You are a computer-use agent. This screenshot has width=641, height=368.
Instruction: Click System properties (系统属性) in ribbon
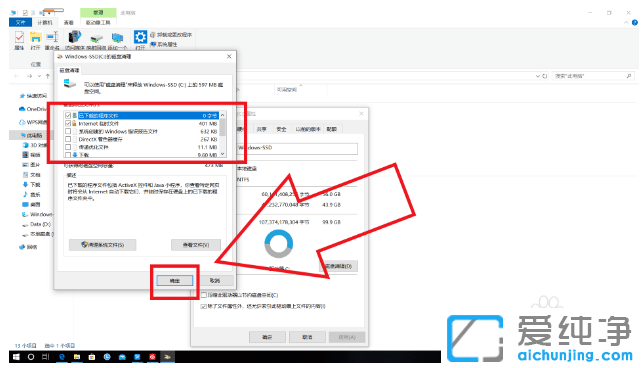[164, 44]
